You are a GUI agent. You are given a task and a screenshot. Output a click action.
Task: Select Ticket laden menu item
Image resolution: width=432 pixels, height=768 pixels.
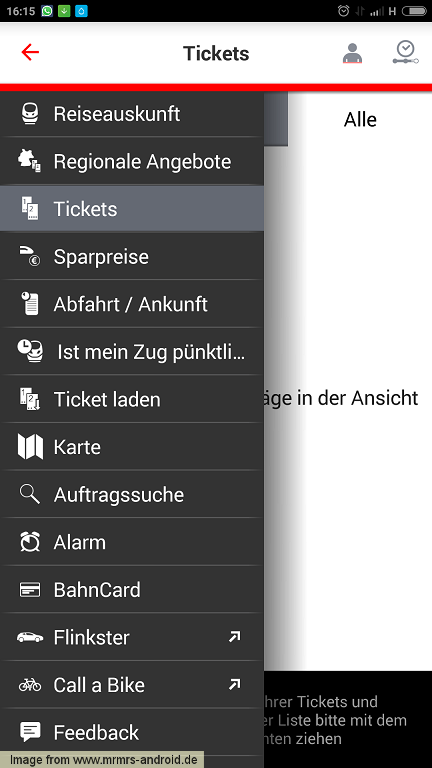tap(132, 399)
